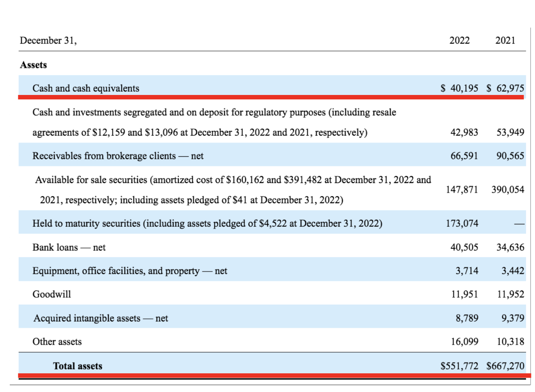The image size is (535, 392).
Task: Select the value 8,789
Action: [x=467, y=318]
